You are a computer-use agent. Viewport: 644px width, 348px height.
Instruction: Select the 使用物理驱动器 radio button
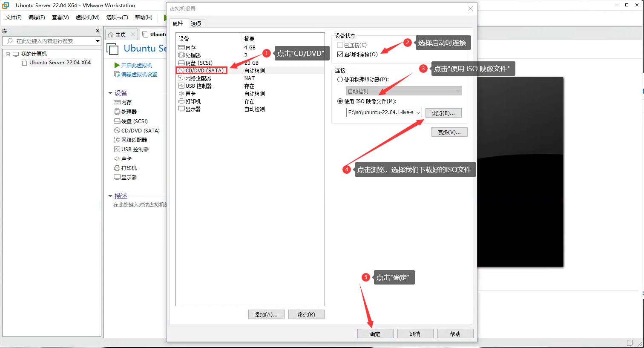tap(340, 79)
